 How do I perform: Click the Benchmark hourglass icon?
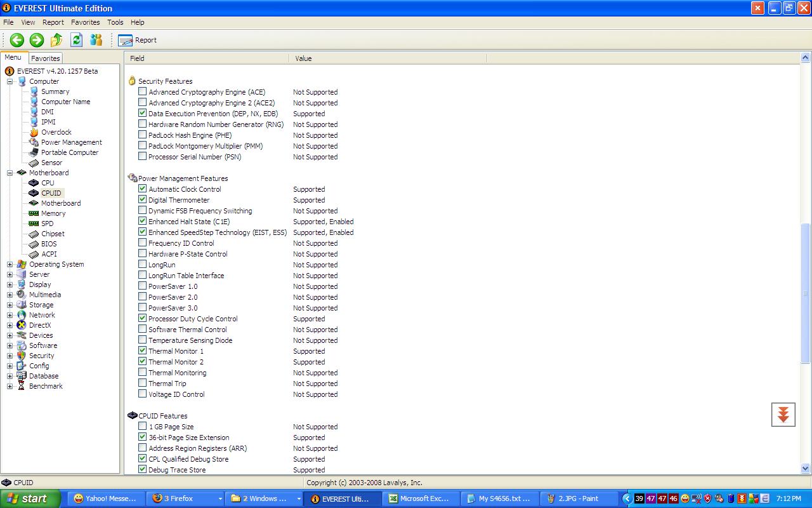point(22,386)
